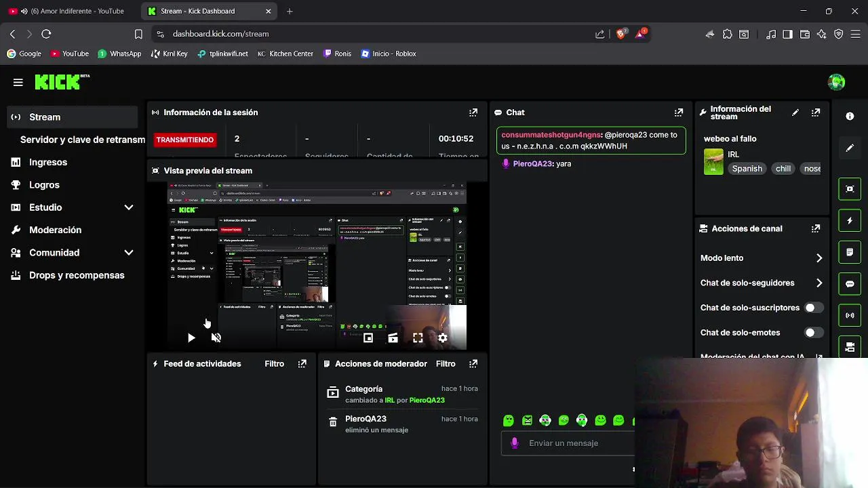Bookmark this page in the toolbar

tap(138, 34)
